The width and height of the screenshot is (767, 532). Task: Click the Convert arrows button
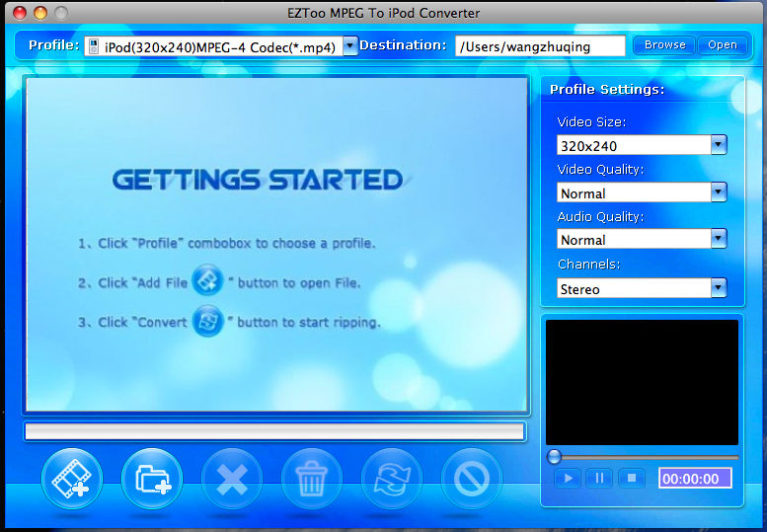point(392,479)
